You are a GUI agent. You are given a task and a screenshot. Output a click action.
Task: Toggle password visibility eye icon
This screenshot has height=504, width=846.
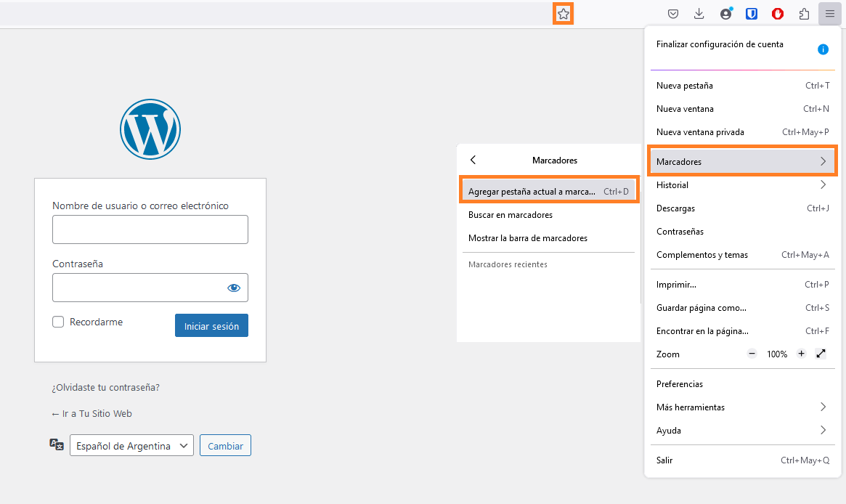click(x=233, y=288)
